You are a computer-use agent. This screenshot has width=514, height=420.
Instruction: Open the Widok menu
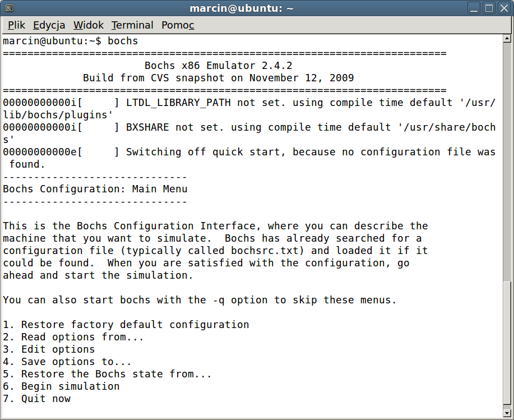(x=89, y=25)
